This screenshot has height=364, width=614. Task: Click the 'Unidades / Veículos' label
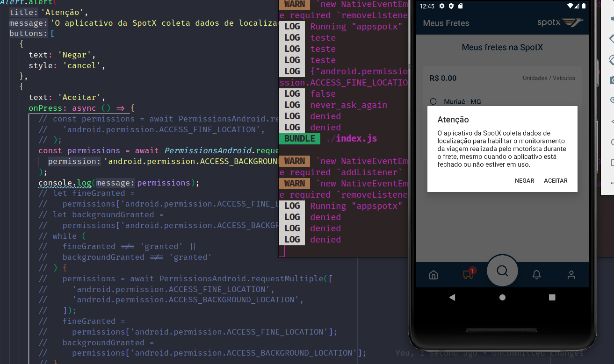tap(549, 78)
